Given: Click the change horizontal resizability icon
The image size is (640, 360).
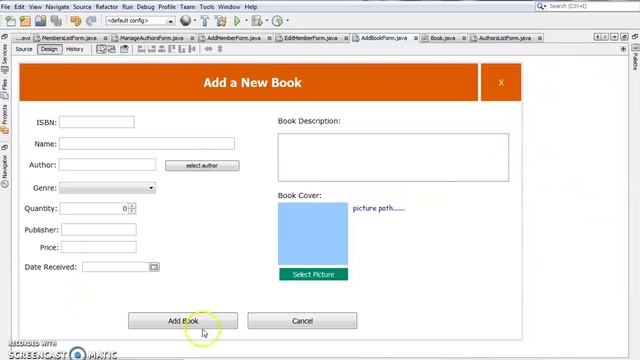Looking at the screenshot, I should pyautogui.click(x=208, y=49).
